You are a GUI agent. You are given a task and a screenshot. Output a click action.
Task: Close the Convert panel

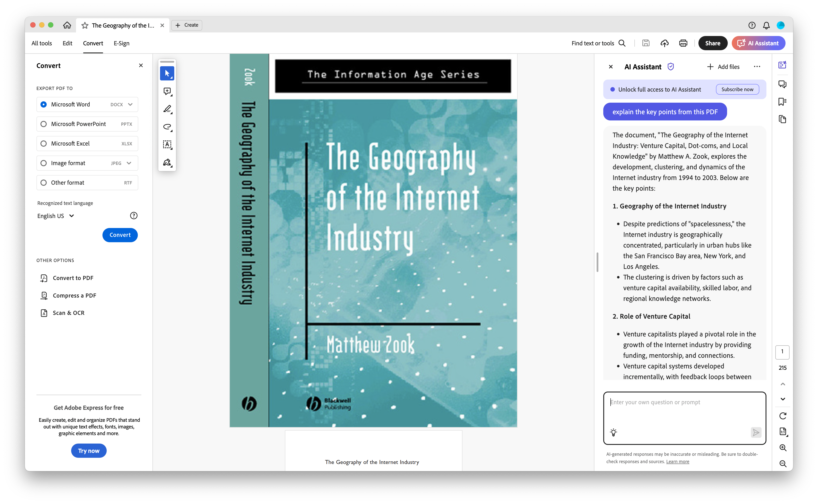pyautogui.click(x=141, y=66)
